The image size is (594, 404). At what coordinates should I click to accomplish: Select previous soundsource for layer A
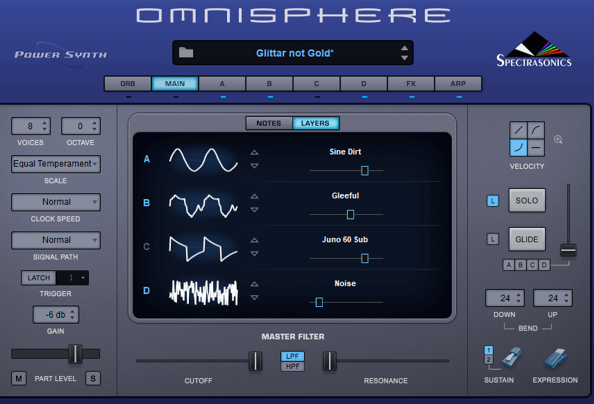tap(254, 152)
